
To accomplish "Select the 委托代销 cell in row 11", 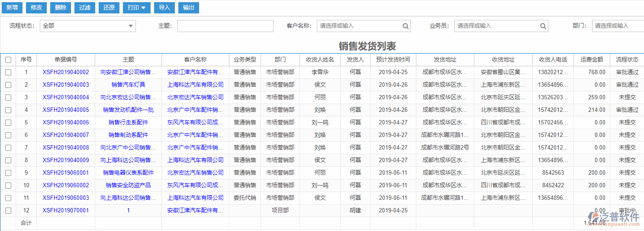I will tap(245, 198).
